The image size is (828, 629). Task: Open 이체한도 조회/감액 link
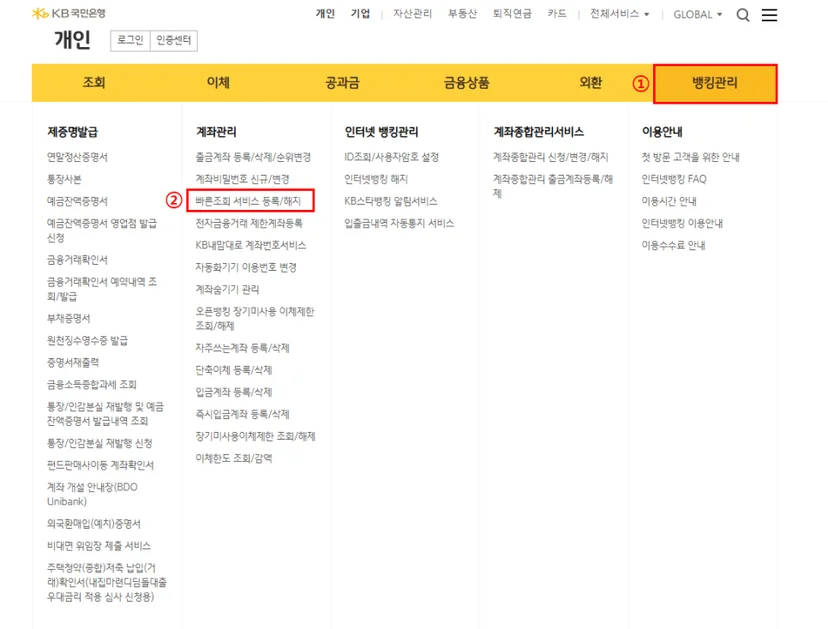pos(234,458)
